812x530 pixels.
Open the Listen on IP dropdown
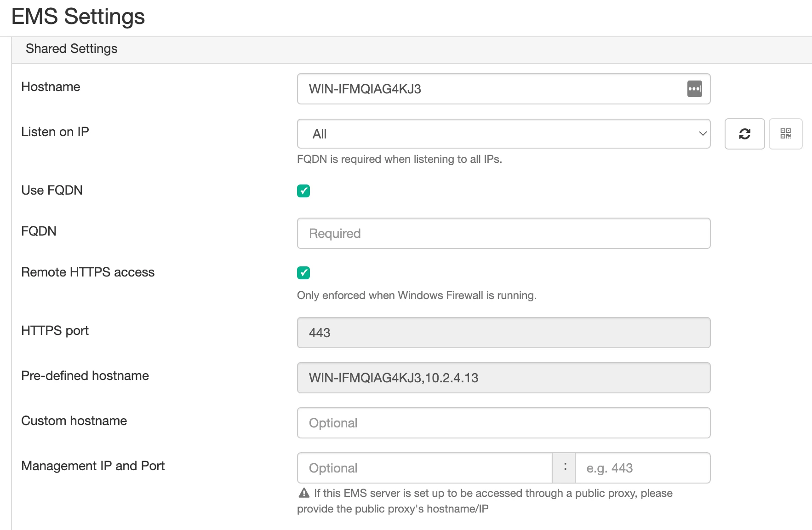[x=503, y=134]
